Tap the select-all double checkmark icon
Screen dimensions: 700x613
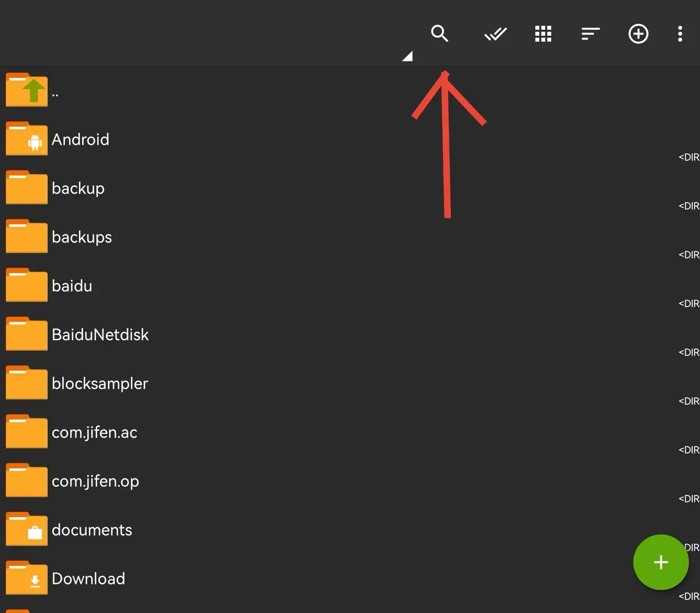(x=496, y=34)
